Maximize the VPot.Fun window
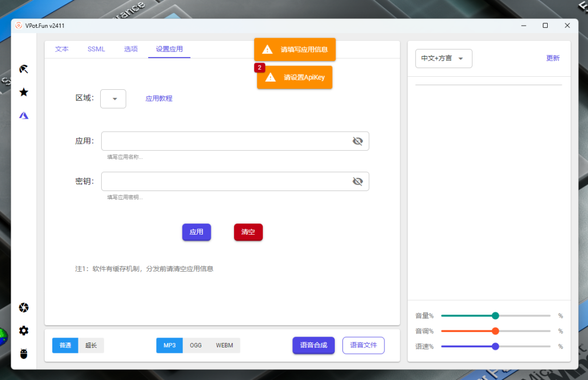The image size is (588, 380). pyautogui.click(x=545, y=26)
